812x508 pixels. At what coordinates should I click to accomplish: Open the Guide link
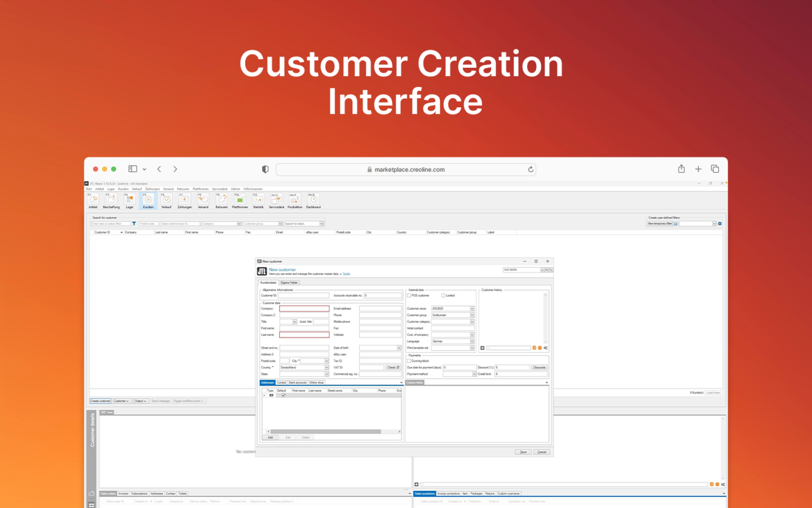[x=346, y=274]
